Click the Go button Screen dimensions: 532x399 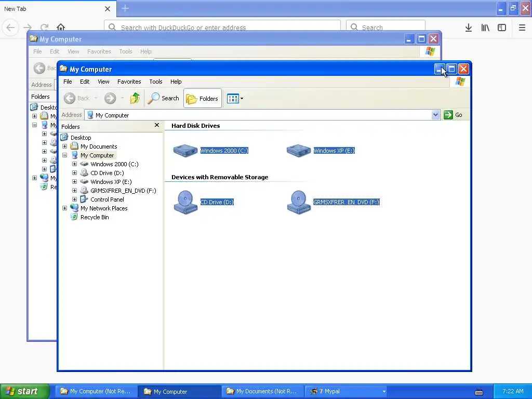tap(453, 115)
